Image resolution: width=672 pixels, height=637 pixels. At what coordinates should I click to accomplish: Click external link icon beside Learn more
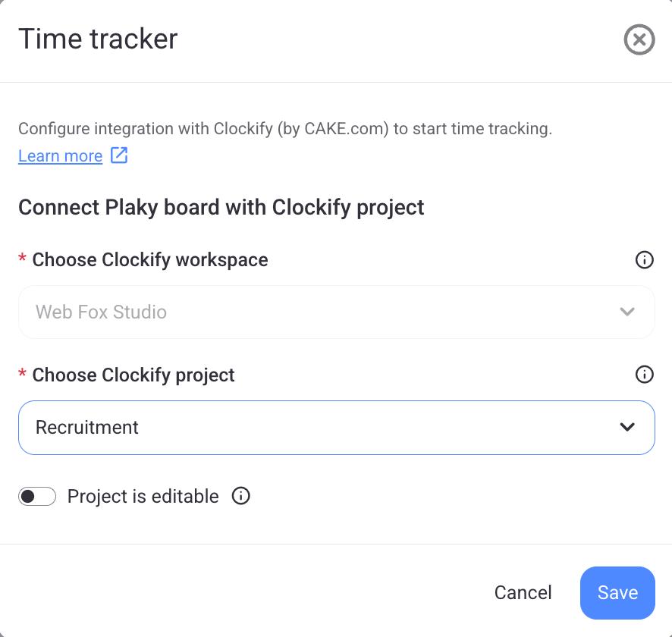119,155
